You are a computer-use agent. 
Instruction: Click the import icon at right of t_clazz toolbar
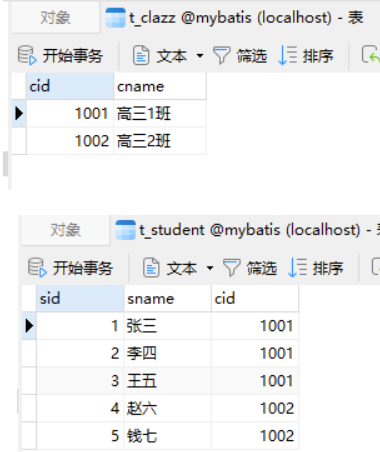point(371,55)
